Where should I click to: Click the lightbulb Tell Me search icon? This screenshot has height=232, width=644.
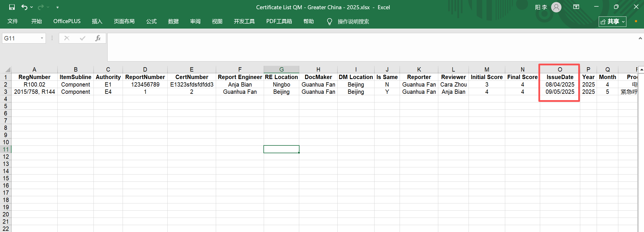click(329, 22)
